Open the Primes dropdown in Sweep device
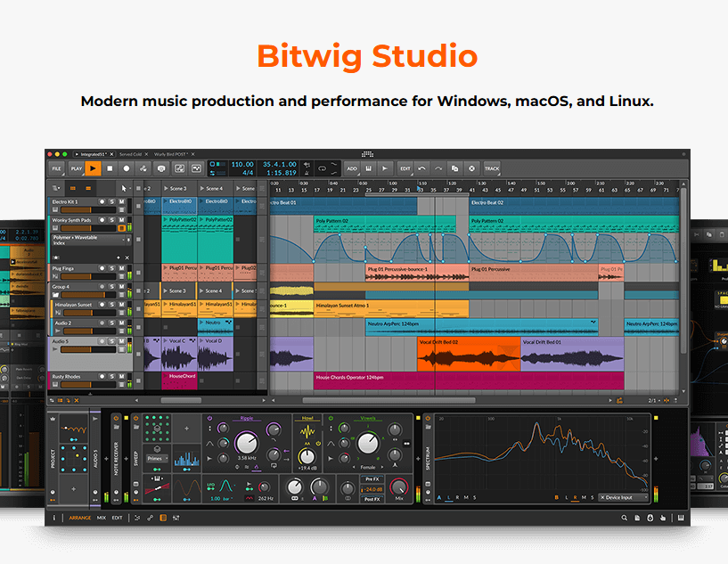Viewport: 728px width, 564px height. (157, 458)
